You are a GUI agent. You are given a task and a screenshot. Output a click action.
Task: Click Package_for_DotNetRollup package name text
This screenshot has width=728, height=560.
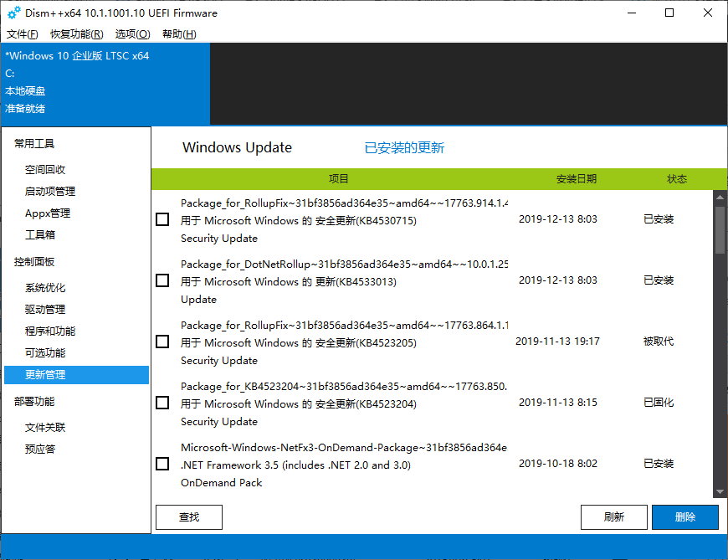344,265
